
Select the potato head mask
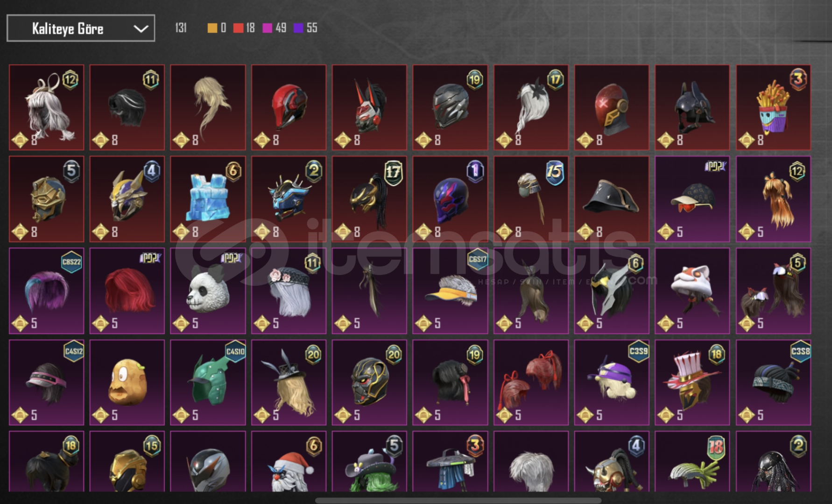127,382
